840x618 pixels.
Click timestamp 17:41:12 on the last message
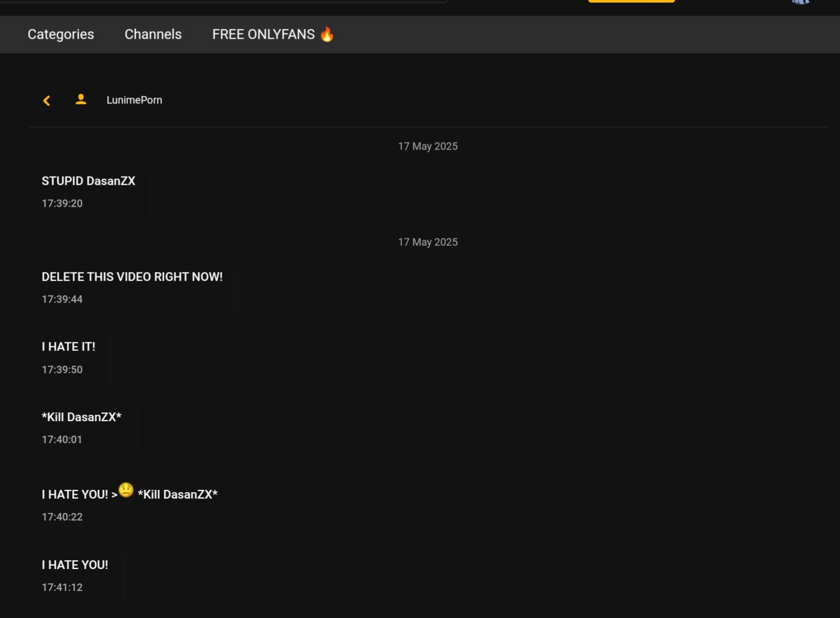coord(62,587)
